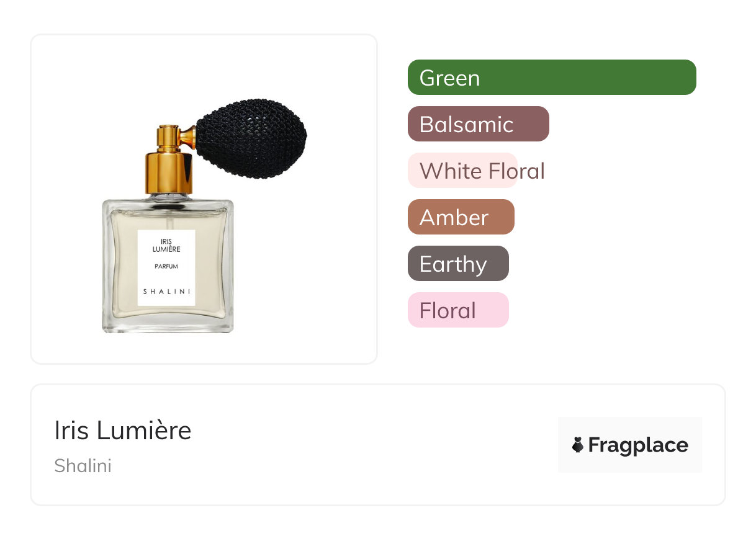Click the Green accord bar

point(552,78)
